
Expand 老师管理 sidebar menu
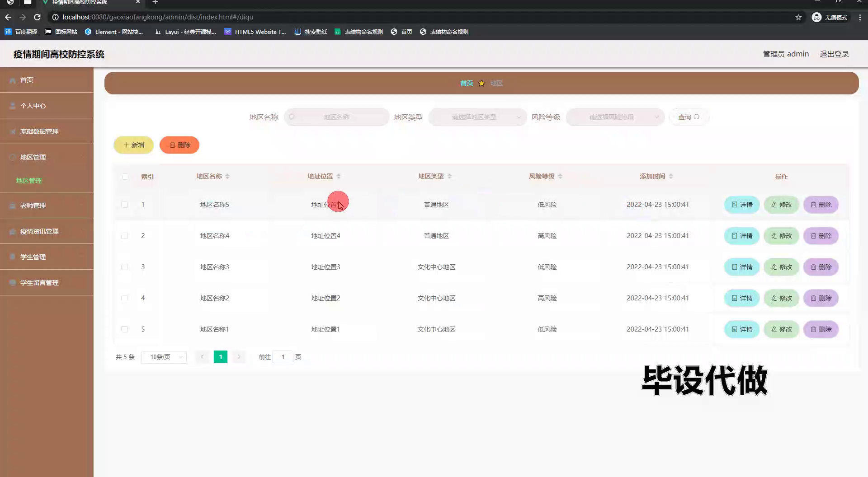(x=47, y=206)
